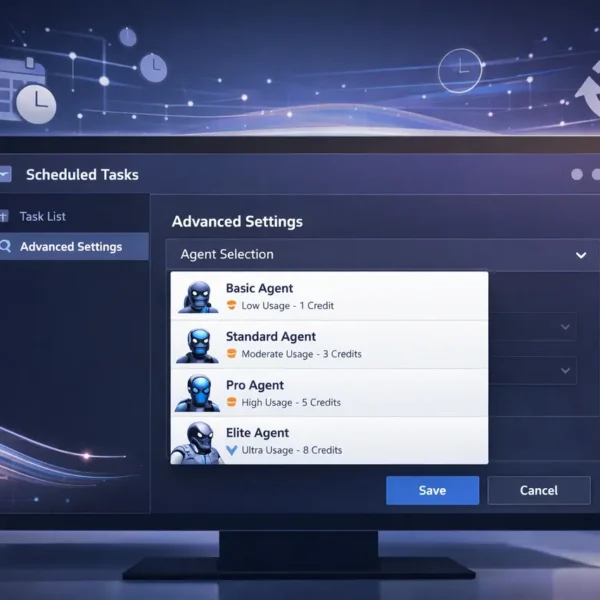
Task: Click the blue chevron icon beside Ultra Usage
Action: click(x=232, y=450)
